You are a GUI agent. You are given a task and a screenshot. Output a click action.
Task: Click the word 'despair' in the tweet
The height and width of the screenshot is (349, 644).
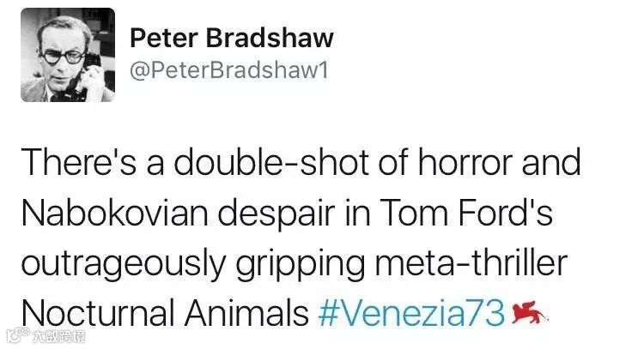pyautogui.click(x=276, y=215)
